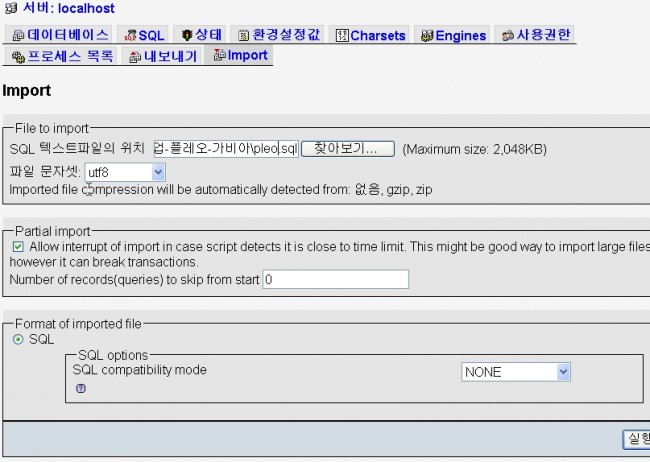650x462 pixels.
Task: Click the 찾아보기... browse button
Action: tap(347, 149)
